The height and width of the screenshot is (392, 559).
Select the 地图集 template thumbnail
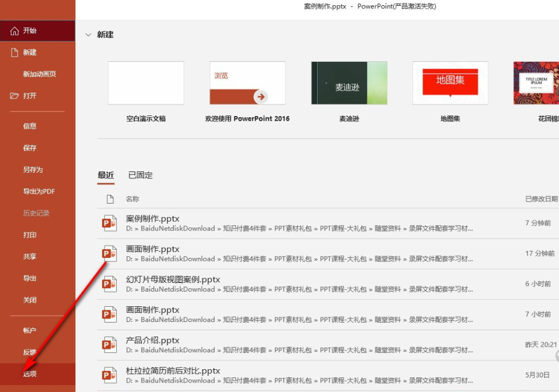coord(450,83)
